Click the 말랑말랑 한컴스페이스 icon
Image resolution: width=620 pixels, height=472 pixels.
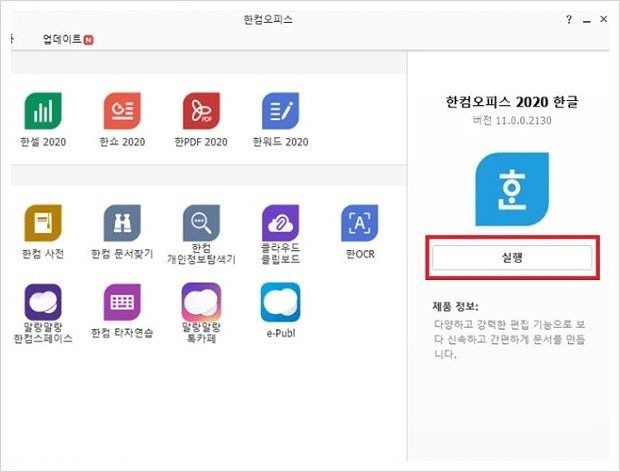point(43,302)
